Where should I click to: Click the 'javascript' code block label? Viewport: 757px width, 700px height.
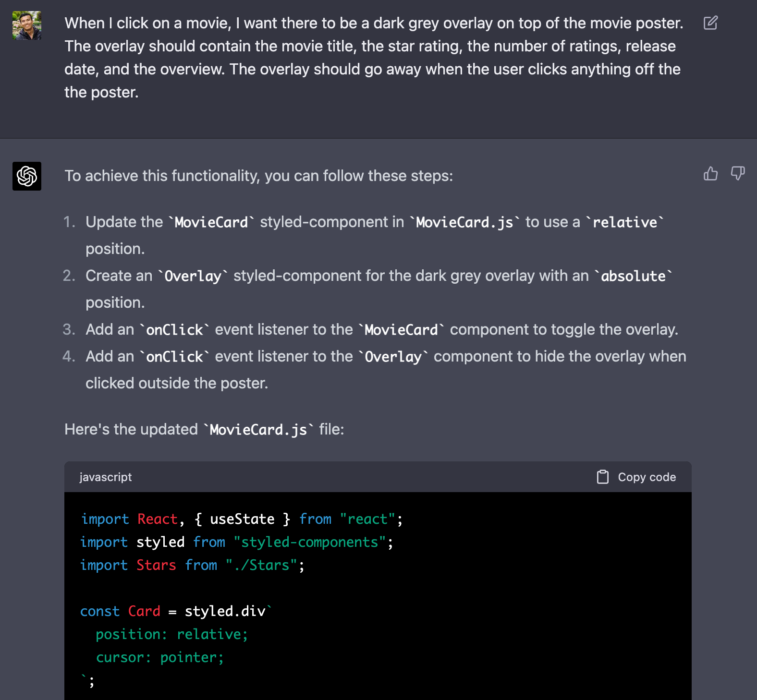106,477
